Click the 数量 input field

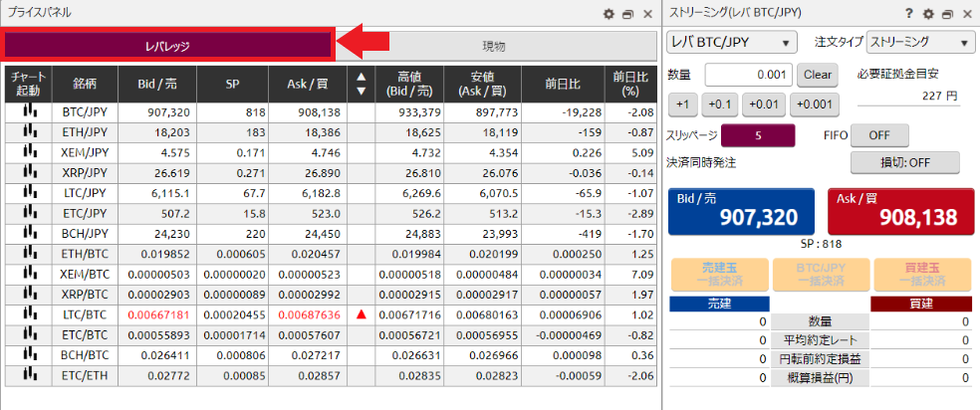pyautogui.click(x=749, y=75)
